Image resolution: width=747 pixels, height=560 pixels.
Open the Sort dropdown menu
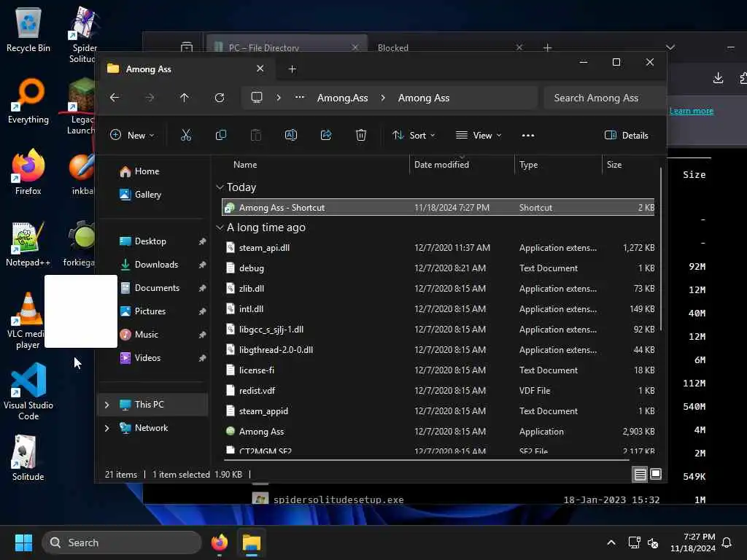coord(414,135)
